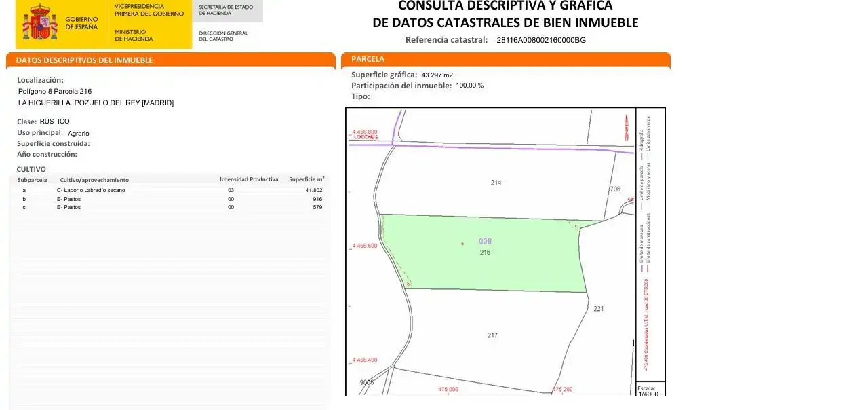
Task: Click parcel number 221 on the map
Action: (x=598, y=308)
